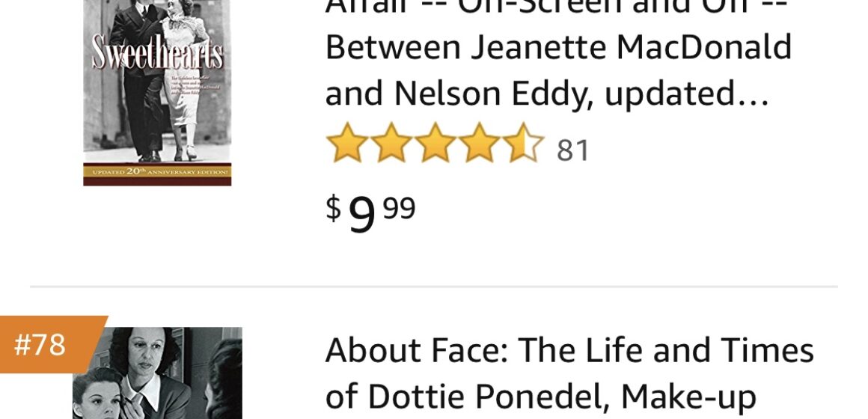The width and height of the screenshot is (868, 419).
Task: Open the 81 customer reviews count
Action: click(573, 150)
